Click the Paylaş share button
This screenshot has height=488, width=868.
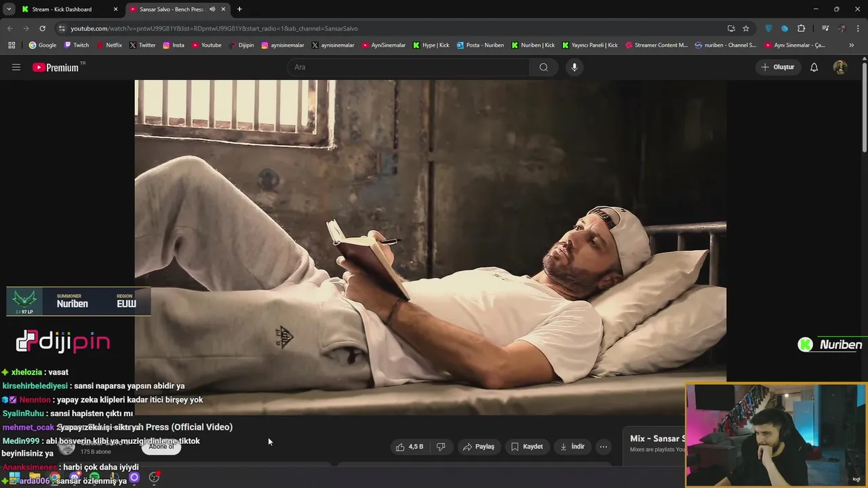point(479,447)
